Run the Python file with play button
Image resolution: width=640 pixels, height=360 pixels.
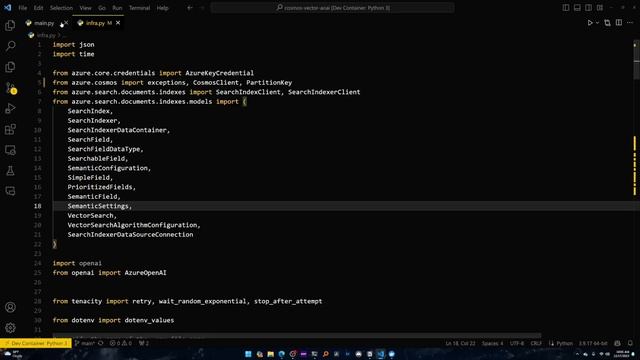[590, 23]
